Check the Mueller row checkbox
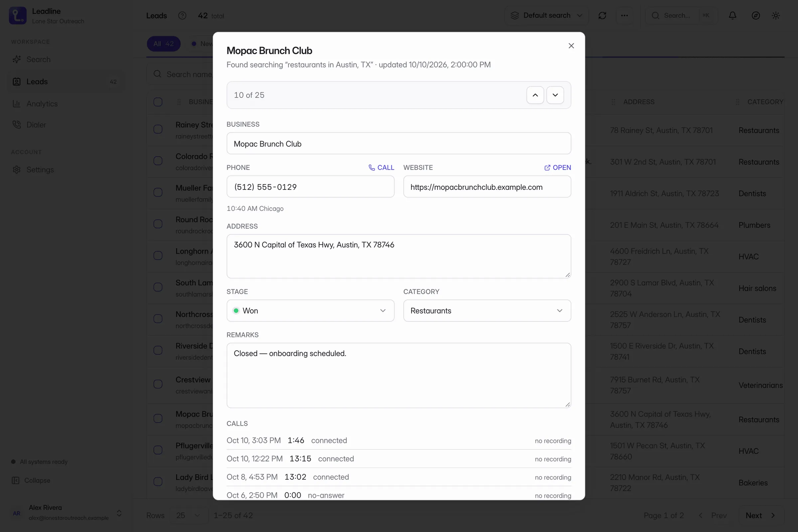The width and height of the screenshot is (798, 532). [x=158, y=192]
